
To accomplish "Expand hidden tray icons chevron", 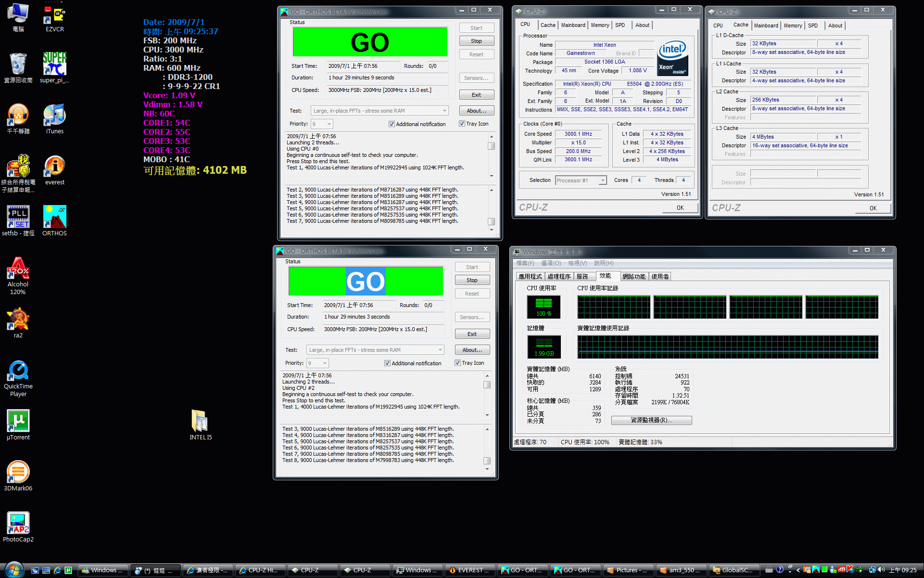I will click(x=798, y=570).
